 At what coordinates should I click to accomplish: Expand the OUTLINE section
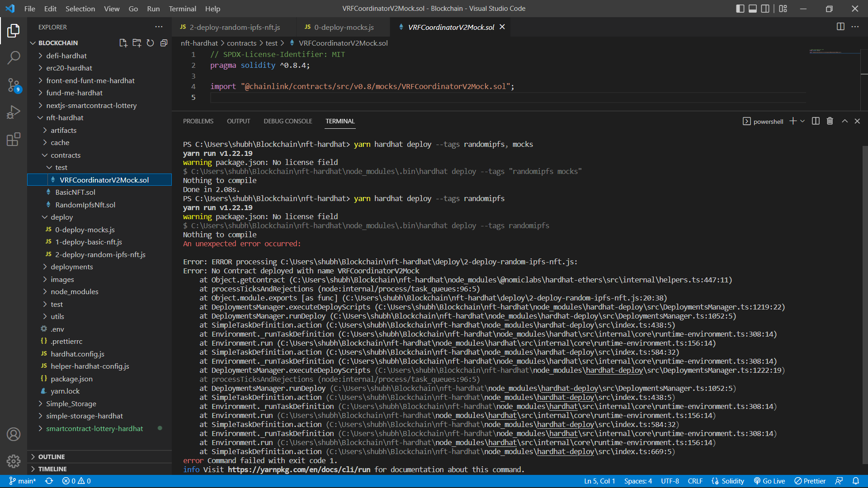[x=51, y=457]
